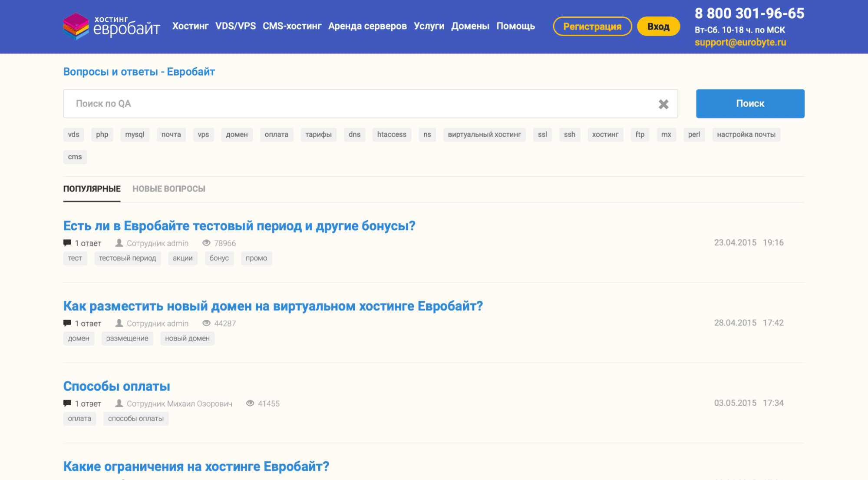Viewport: 868px width, 480px height.
Task: Click the speech bubble icon on the first question
Action: [x=67, y=243]
